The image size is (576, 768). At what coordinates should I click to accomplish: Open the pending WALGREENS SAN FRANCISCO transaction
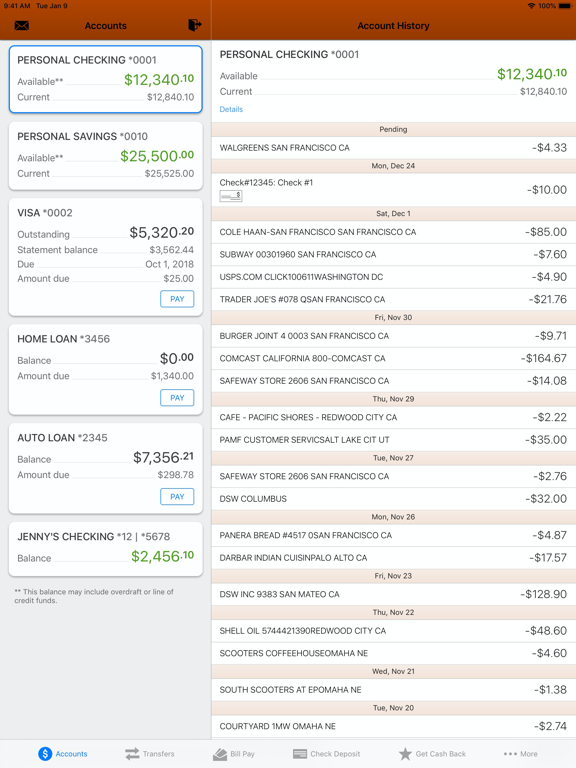tap(394, 147)
